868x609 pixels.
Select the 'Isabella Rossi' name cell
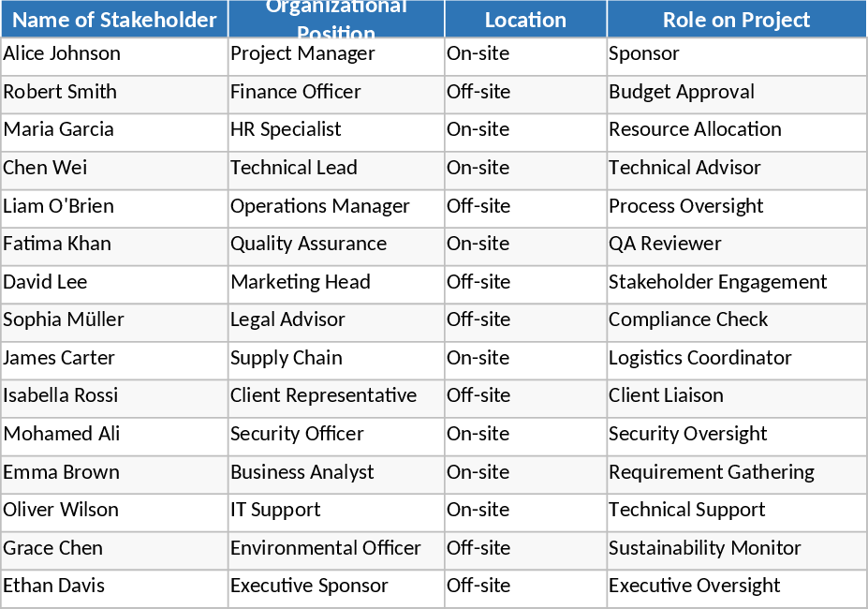coord(114,396)
